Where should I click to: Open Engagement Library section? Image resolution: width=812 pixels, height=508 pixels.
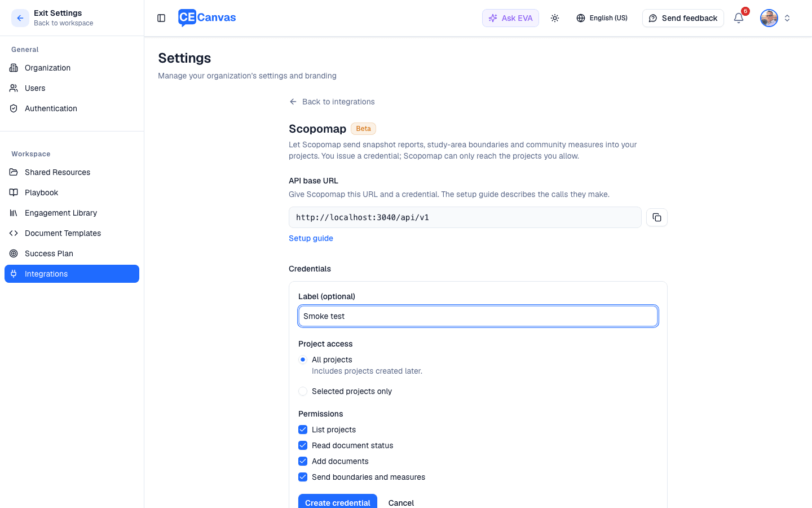(72, 213)
